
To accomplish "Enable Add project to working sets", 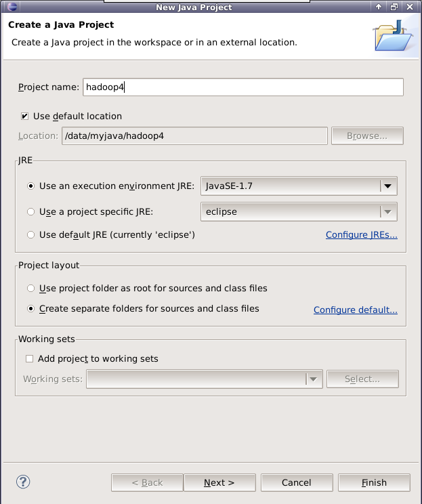I will pyautogui.click(x=29, y=358).
